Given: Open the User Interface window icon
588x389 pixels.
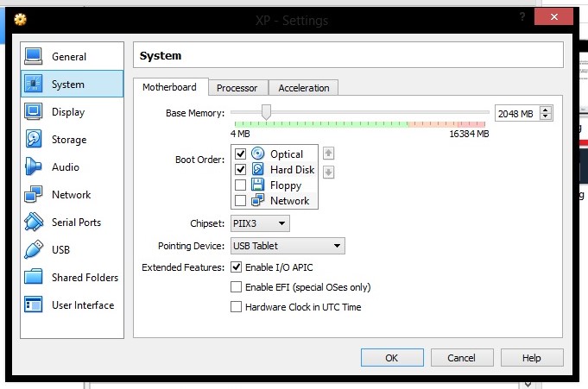Looking at the screenshot, I should (x=34, y=304).
